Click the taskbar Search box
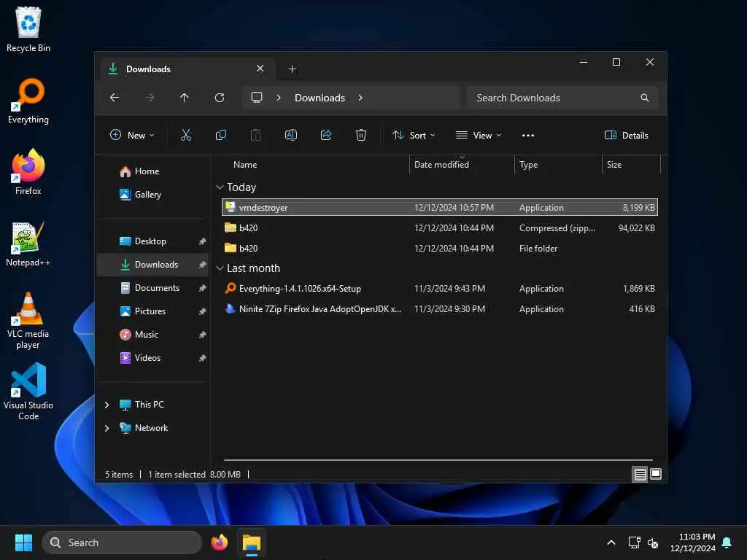Viewport: 747px width, 560px height. pos(122,542)
